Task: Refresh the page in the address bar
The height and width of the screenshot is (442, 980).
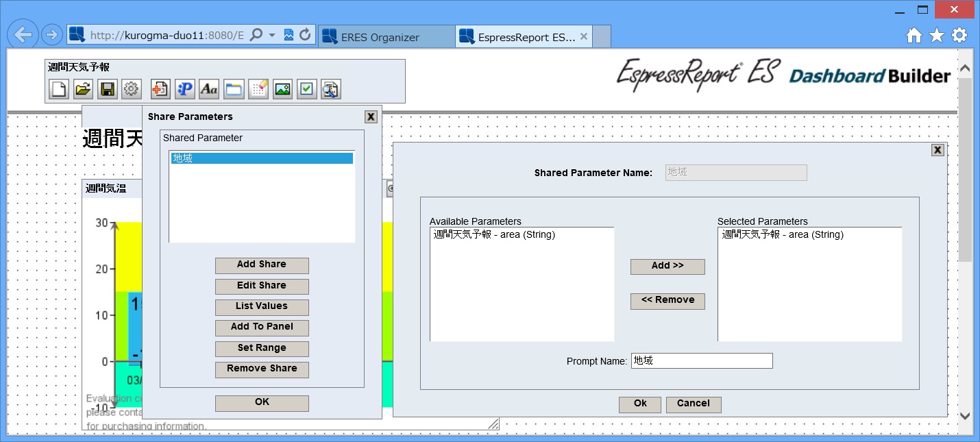Action: click(306, 35)
